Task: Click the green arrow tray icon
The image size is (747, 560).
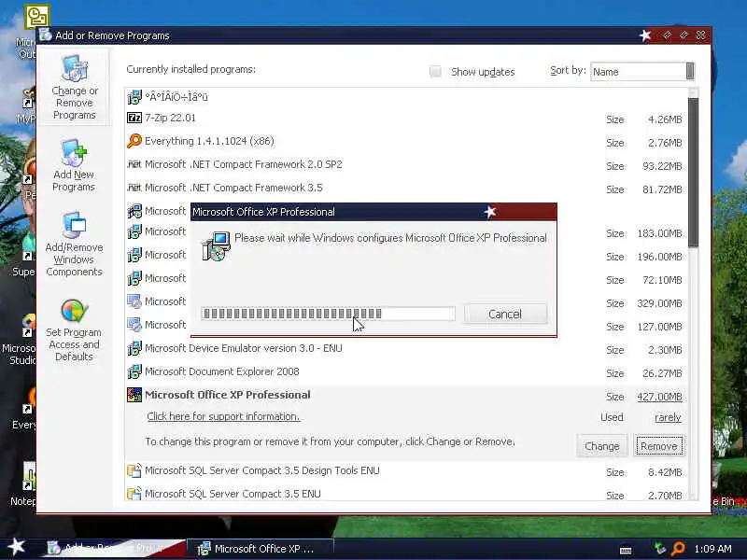Action: click(x=660, y=548)
